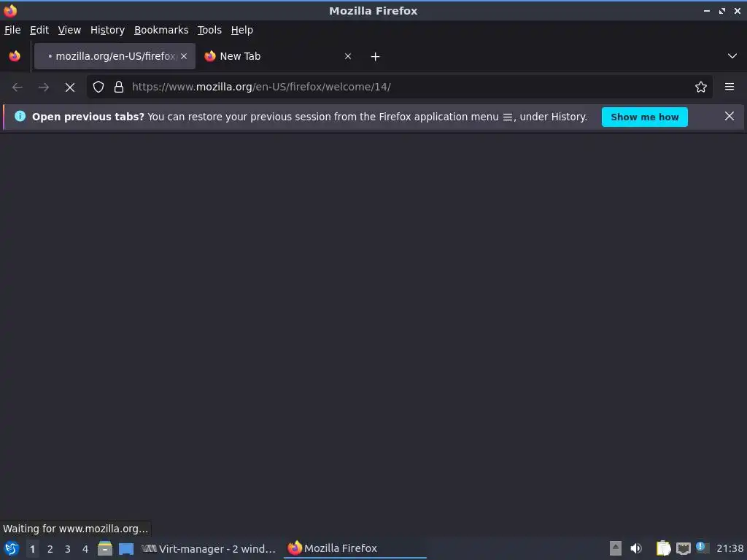Screen dimensions: 747x560
Task: Switch to Virt-manager taskbar entry
Action: [209, 548]
